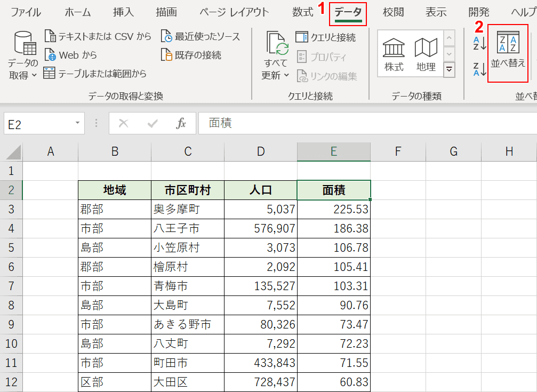This screenshot has width=537, height=392.
Task: Switch to the 校閲 tab
Action: click(393, 12)
